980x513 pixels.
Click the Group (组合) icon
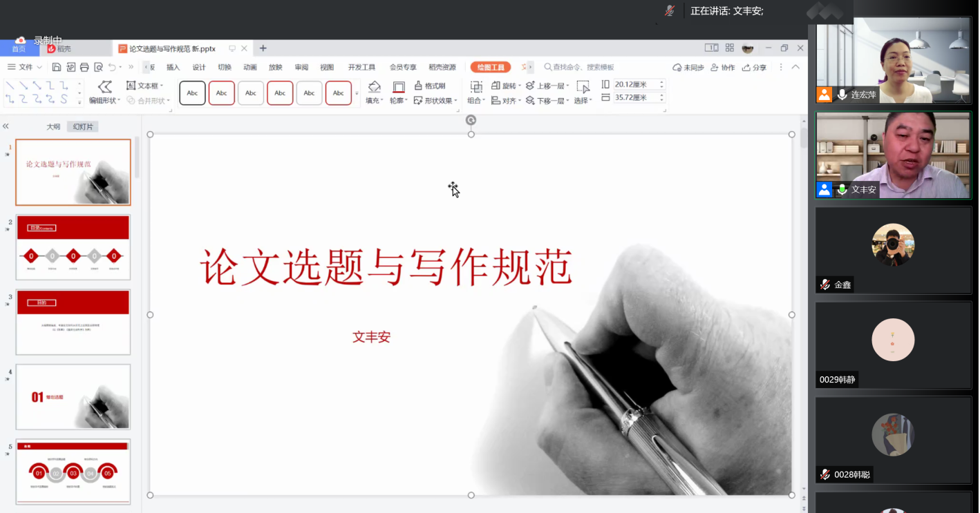(x=476, y=86)
